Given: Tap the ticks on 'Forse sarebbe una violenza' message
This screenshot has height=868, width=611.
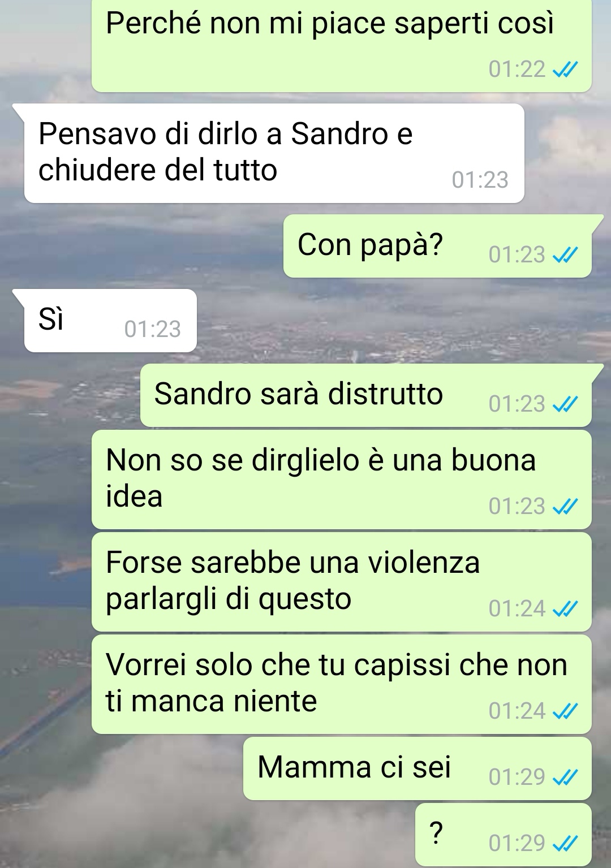Looking at the screenshot, I should (x=565, y=609).
